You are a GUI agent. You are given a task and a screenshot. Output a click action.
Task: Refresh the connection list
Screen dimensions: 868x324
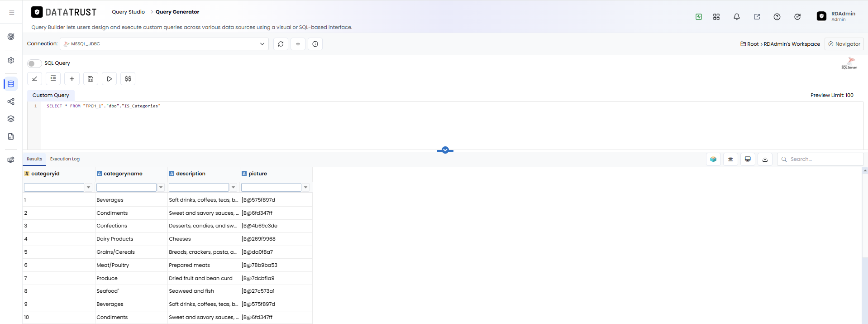pyautogui.click(x=281, y=44)
